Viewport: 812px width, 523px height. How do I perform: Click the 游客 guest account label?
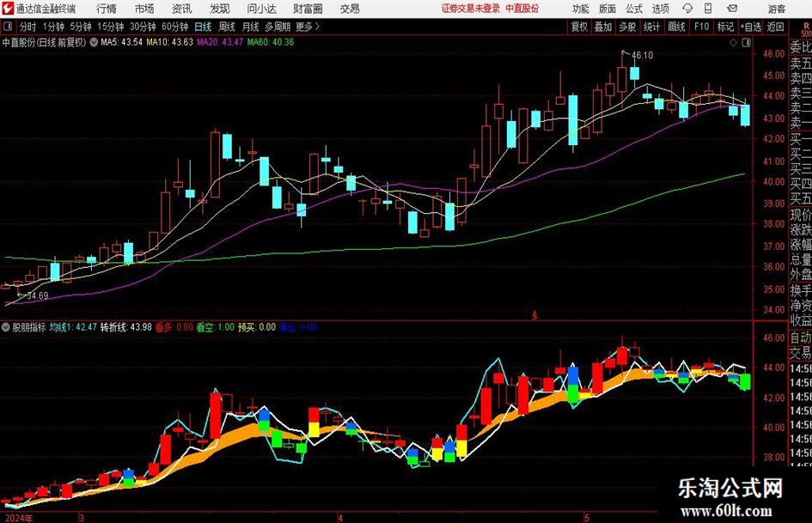(776, 9)
